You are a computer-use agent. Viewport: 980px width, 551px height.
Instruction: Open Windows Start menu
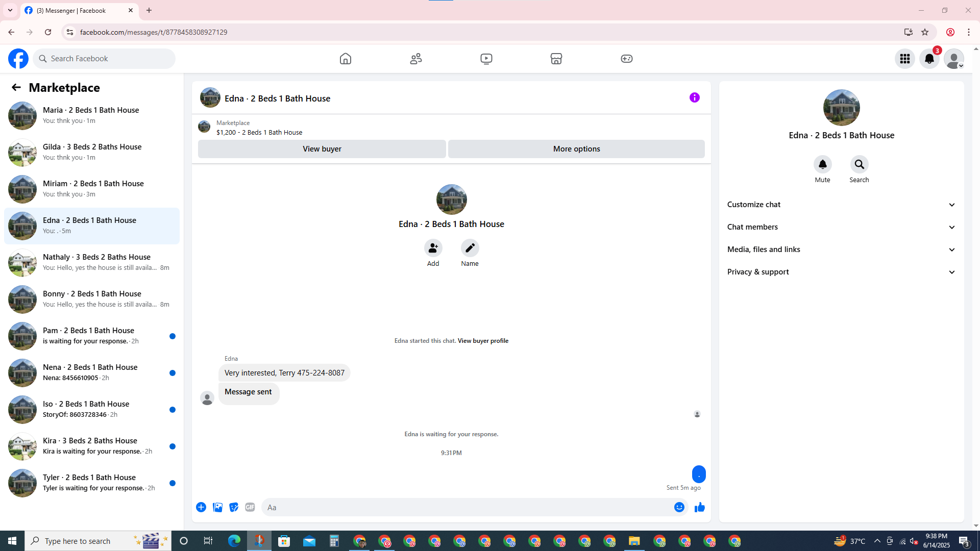pyautogui.click(x=12, y=541)
